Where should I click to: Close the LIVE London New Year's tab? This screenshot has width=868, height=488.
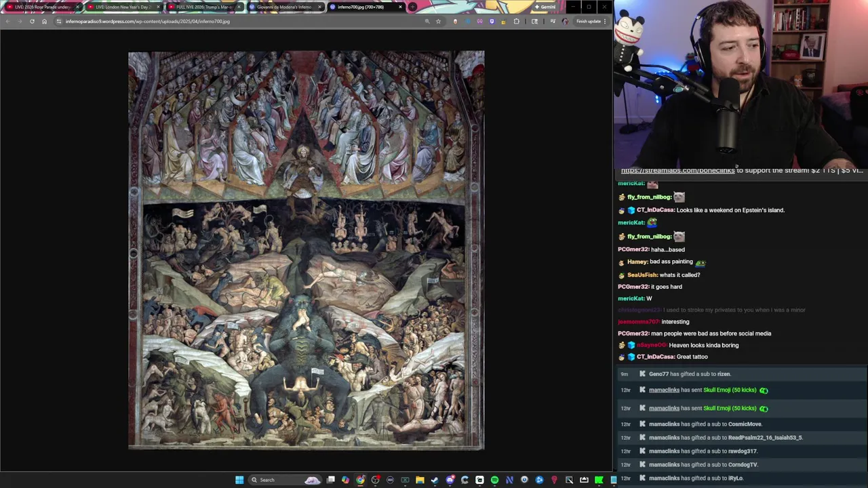158,7
